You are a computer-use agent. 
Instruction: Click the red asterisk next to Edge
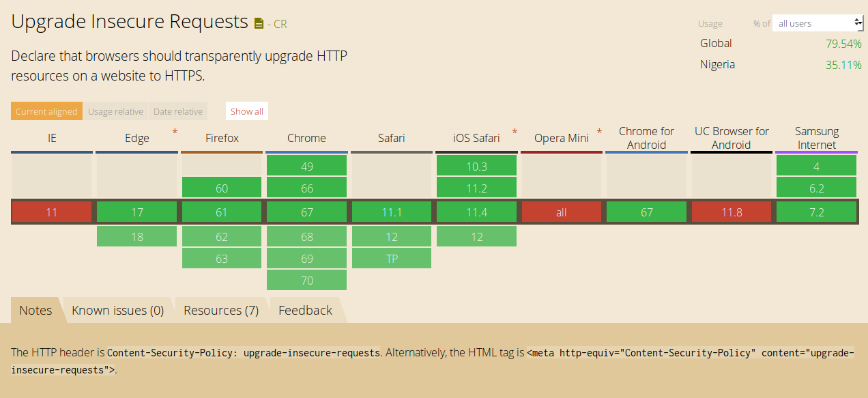(175, 132)
